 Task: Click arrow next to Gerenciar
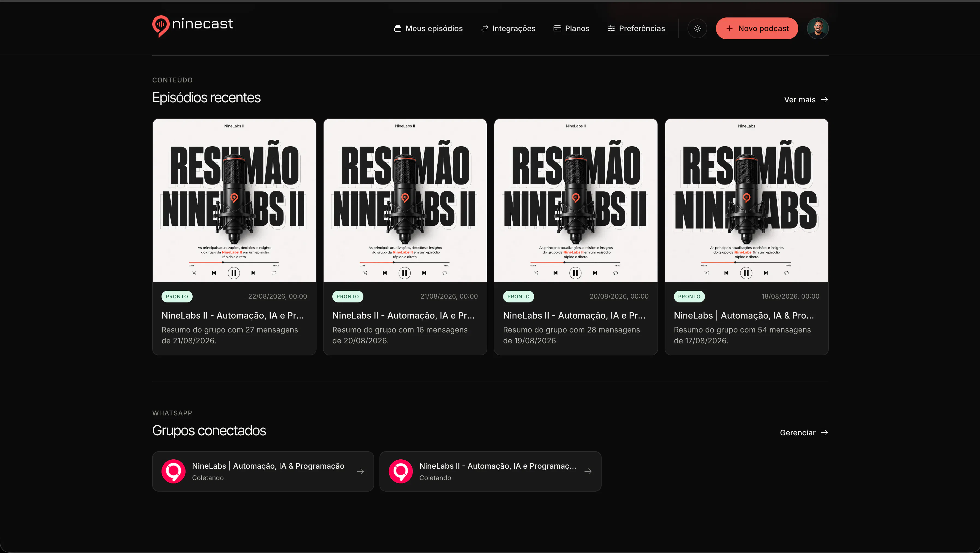click(824, 433)
